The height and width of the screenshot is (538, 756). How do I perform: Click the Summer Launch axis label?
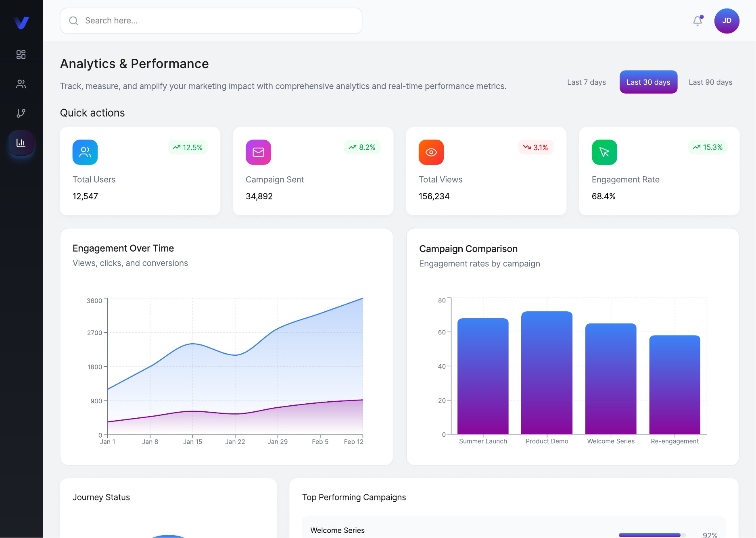[x=483, y=441]
